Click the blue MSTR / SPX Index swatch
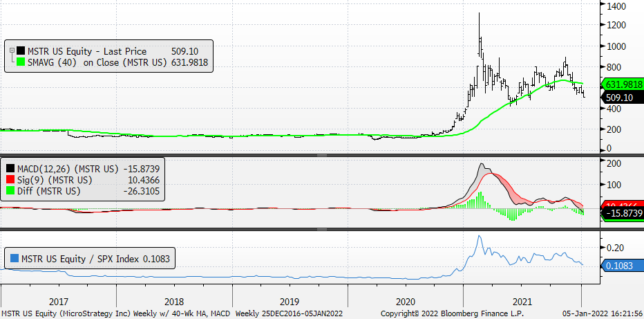This screenshot has height=319, width=644. point(14,259)
